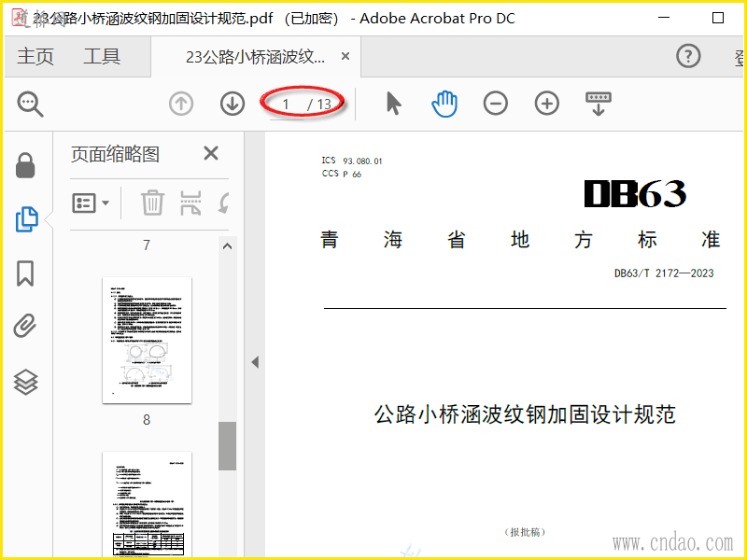Screen dimensions: 747x560
Task: Click the ICS 93.080.01 text
Action: click(352, 161)
